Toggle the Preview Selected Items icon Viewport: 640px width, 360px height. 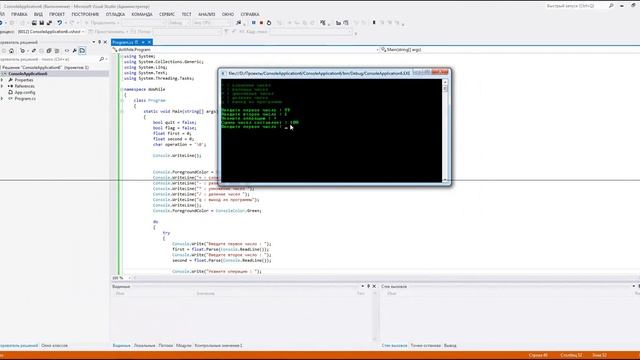(x=82, y=51)
